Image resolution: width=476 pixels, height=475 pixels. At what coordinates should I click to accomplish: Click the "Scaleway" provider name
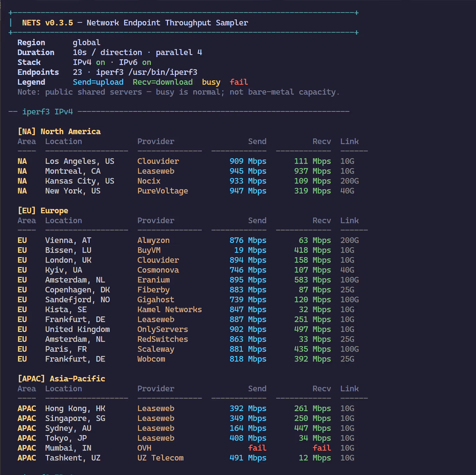(156, 349)
